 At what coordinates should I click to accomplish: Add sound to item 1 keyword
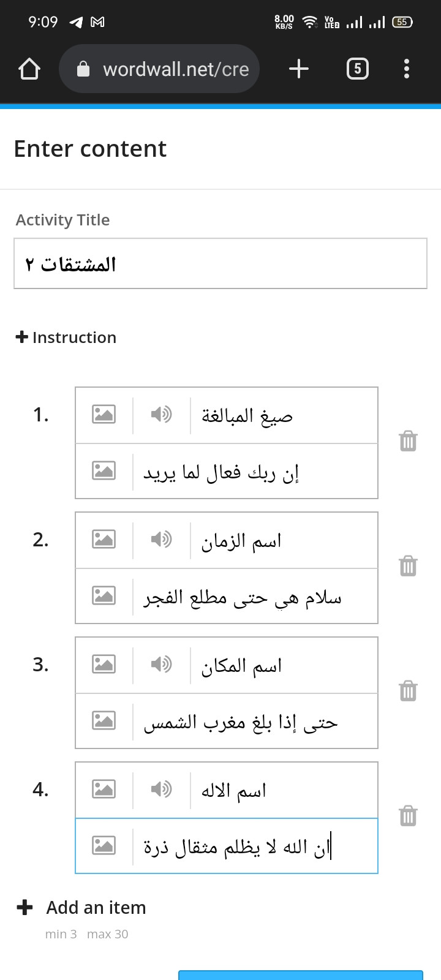[x=161, y=415]
